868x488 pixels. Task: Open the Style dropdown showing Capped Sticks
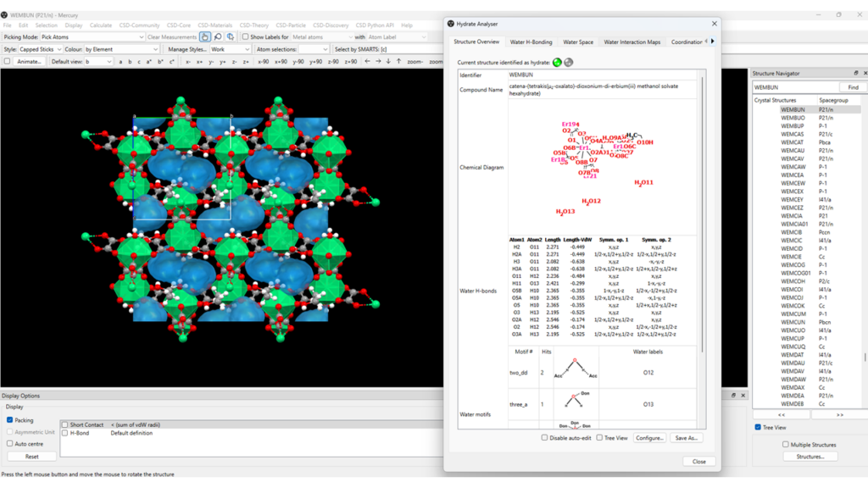pyautogui.click(x=39, y=49)
